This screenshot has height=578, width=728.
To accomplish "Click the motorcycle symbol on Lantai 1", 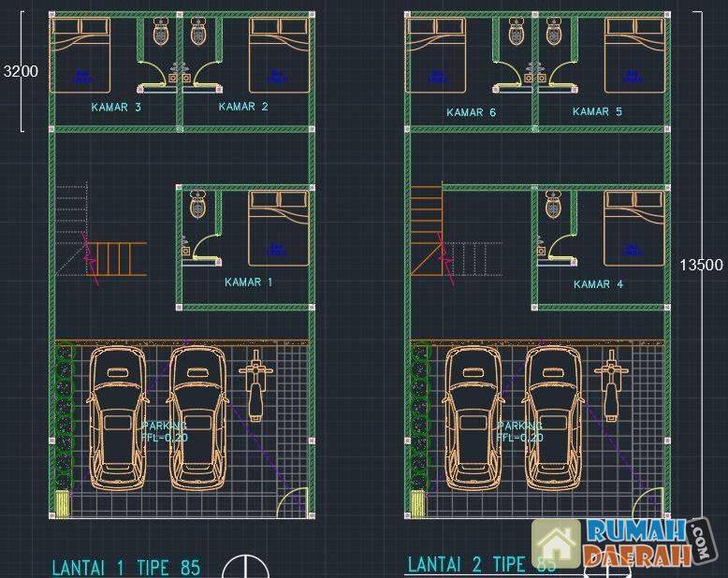I will point(255,383).
